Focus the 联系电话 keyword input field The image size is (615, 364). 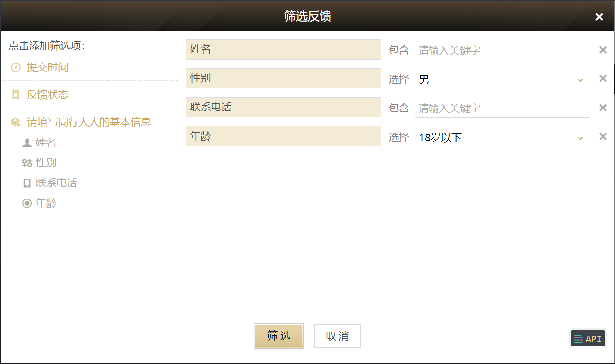click(502, 108)
